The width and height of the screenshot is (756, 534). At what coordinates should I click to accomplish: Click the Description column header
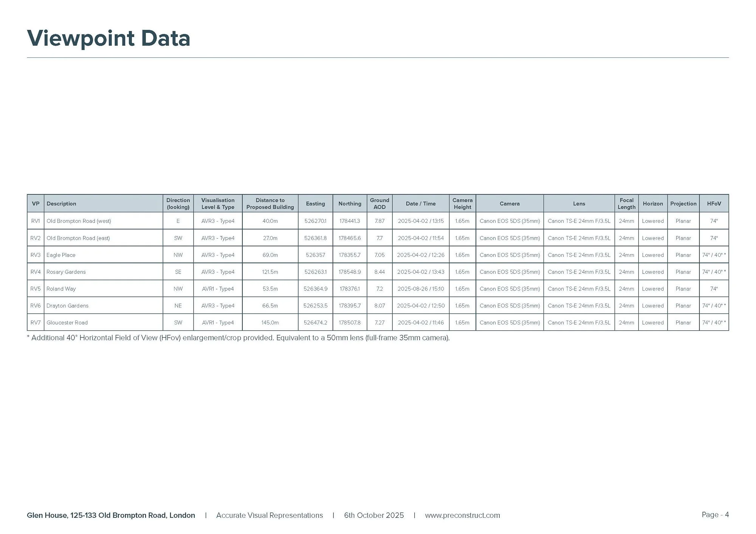pos(61,204)
